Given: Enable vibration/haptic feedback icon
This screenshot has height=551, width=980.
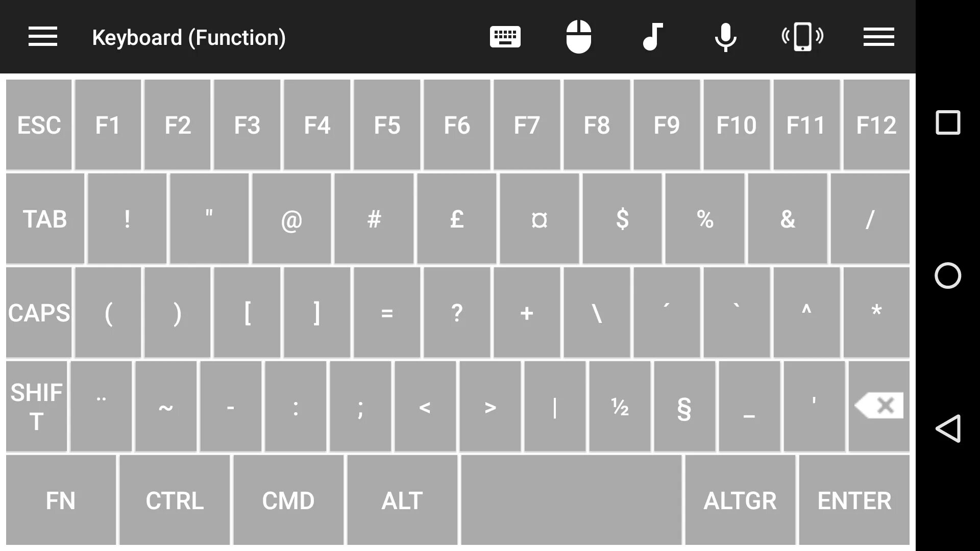Looking at the screenshot, I should click(802, 36).
